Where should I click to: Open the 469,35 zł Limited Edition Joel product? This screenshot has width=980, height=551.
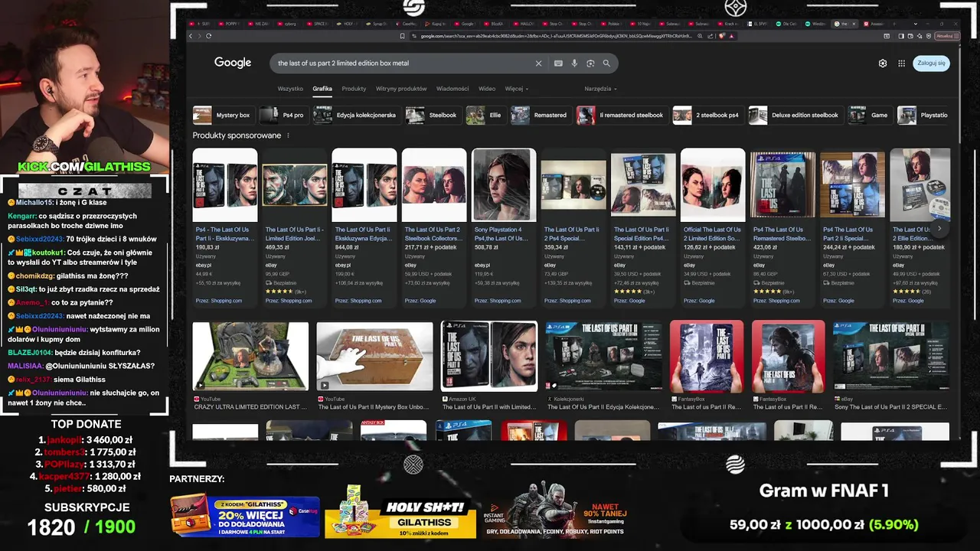tap(294, 227)
